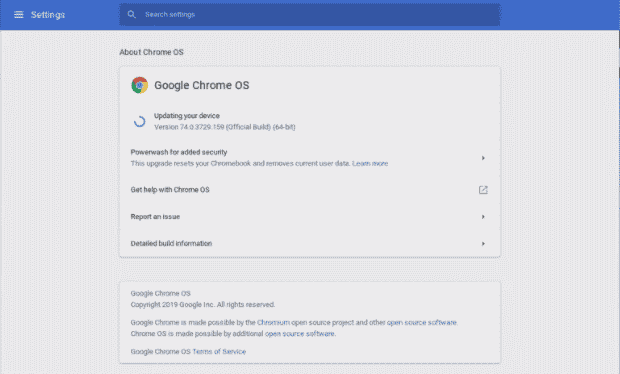620x374 pixels.
Task: Open the Terms of Service link
Action: [219, 351]
